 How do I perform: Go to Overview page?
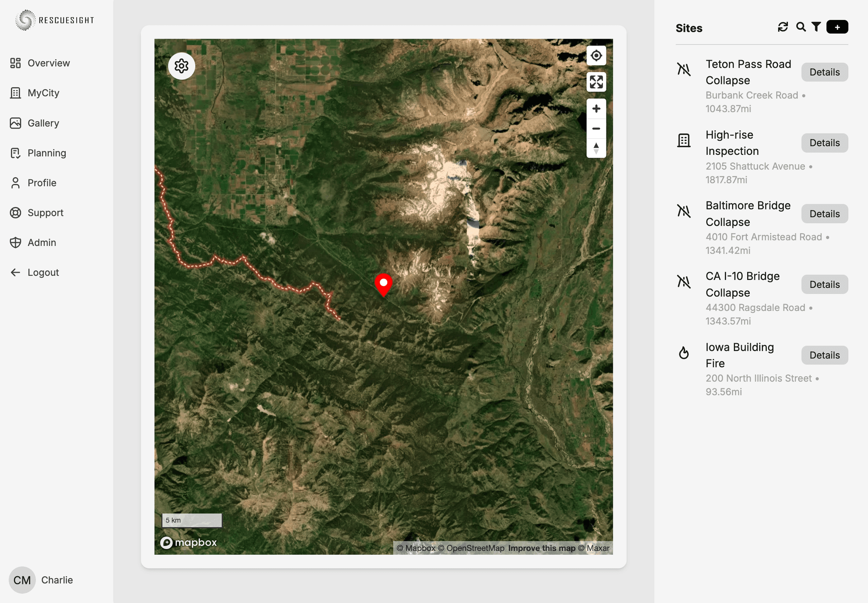pos(48,63)
